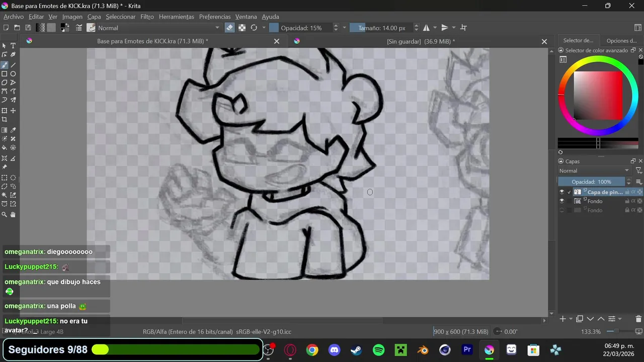The width and height of the screenshot is (644, 362).
Task: Open the Archivo menu
Action: click(14, 17)
